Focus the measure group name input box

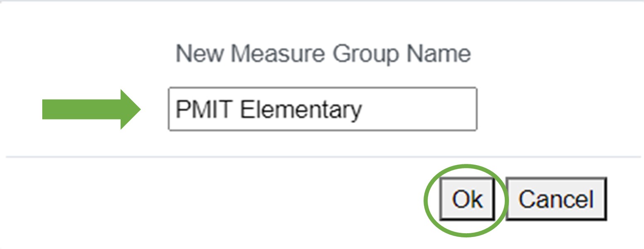(x=322, y=109)
